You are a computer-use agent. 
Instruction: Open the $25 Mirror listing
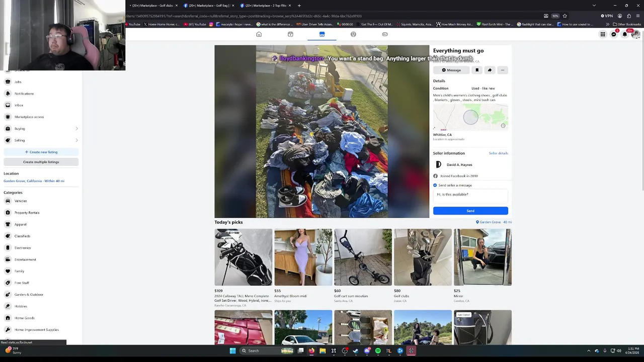pyautogui.click(x=482, y=266)
